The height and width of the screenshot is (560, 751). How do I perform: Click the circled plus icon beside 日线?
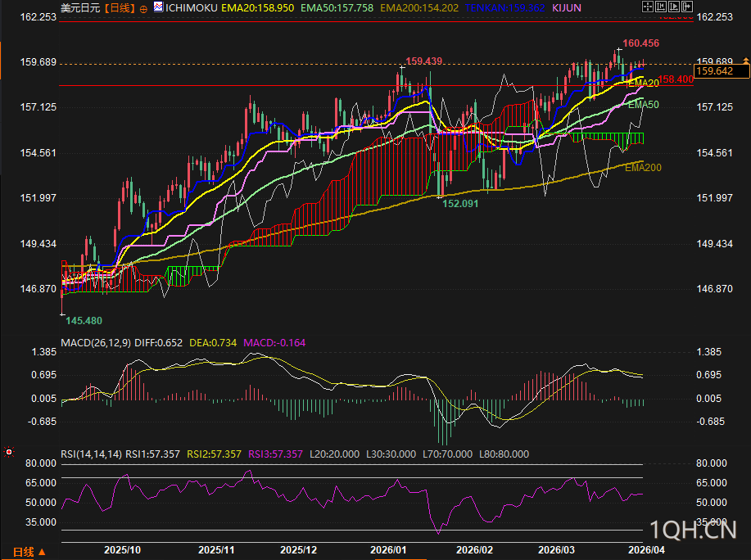click(144, 8)
